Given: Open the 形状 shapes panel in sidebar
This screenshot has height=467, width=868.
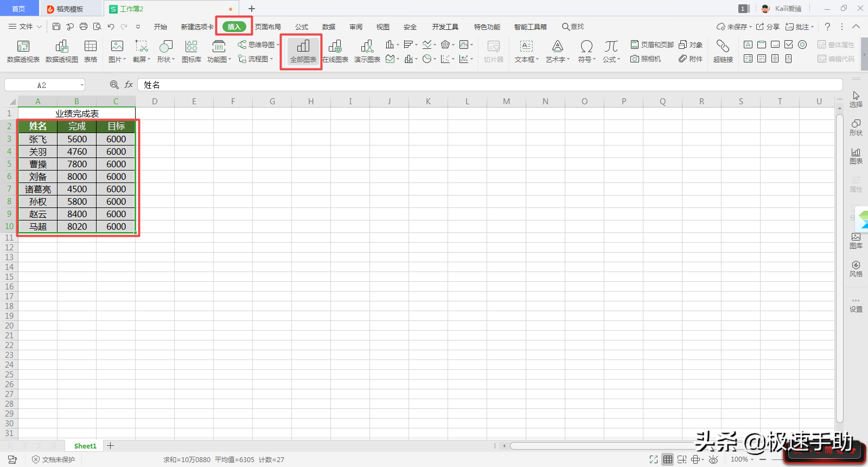Looking at the screenshot, I should [856, 128].
